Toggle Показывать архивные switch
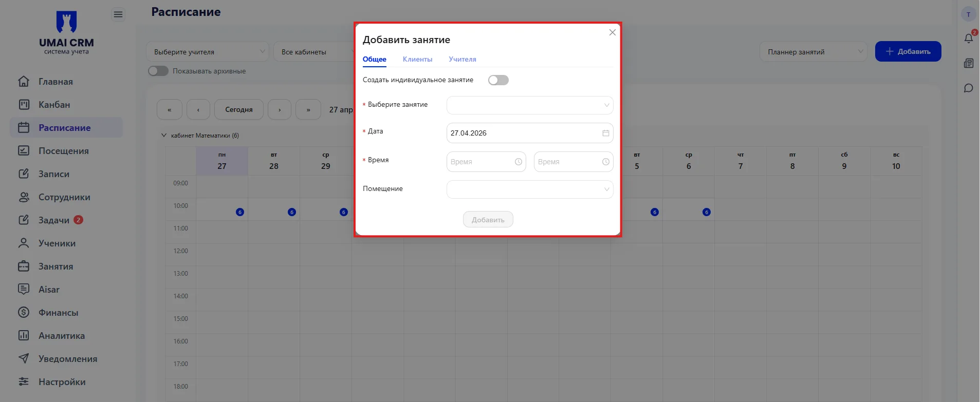The height and width of the screenshot is (402, 980). tap(158, 71)
